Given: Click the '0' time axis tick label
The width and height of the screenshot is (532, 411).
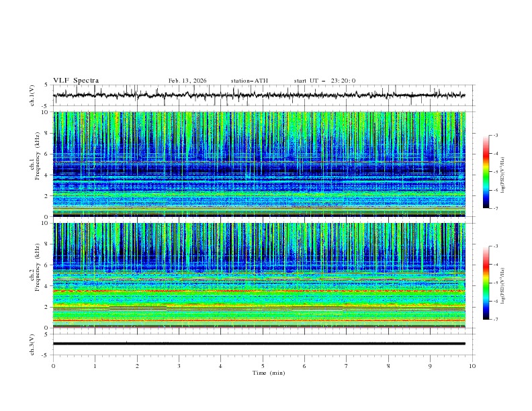Looking at the screenshot, I should click(53, 366).
